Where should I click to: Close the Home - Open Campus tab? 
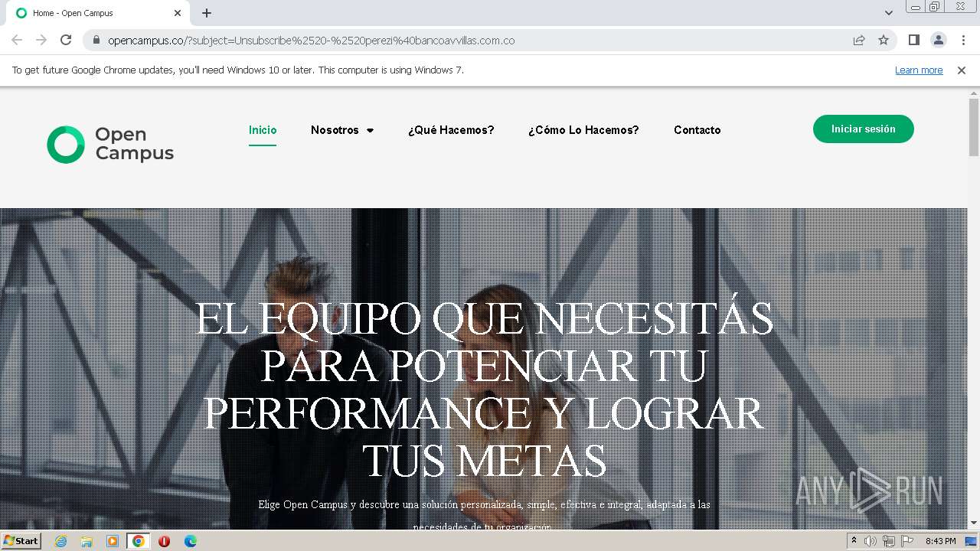click(178, 13)
